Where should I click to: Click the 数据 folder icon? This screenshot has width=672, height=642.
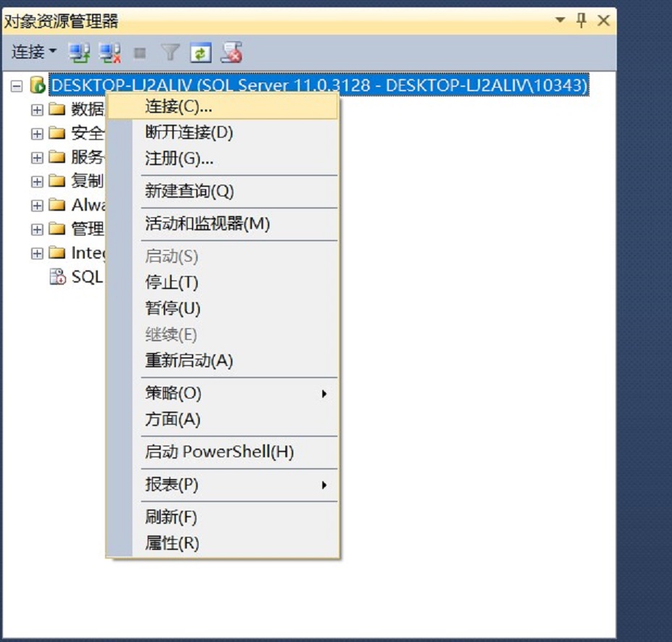click(x=56, y=109)
